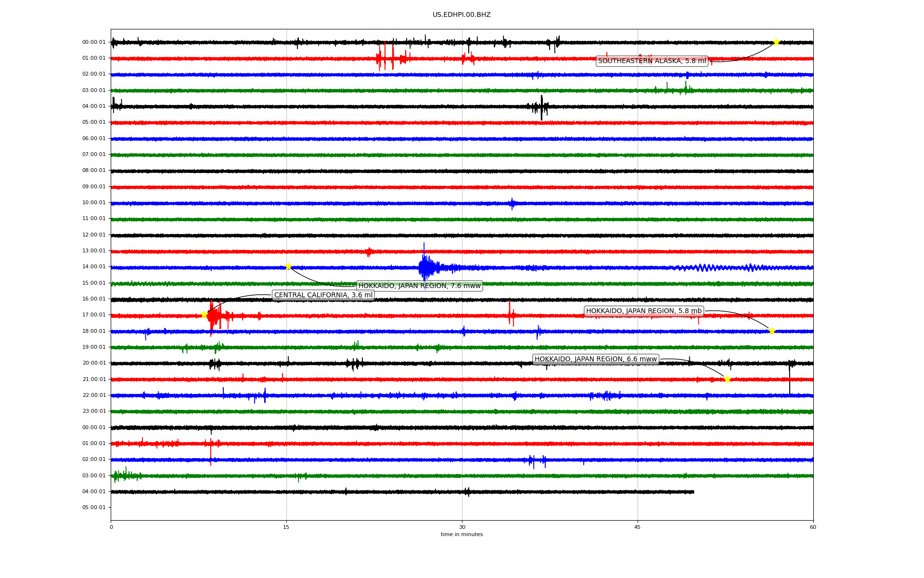This screenshot has width=924, height=578.
Task: Click the 05:00:01 row label at the bottom
Action: pos(94,507)
